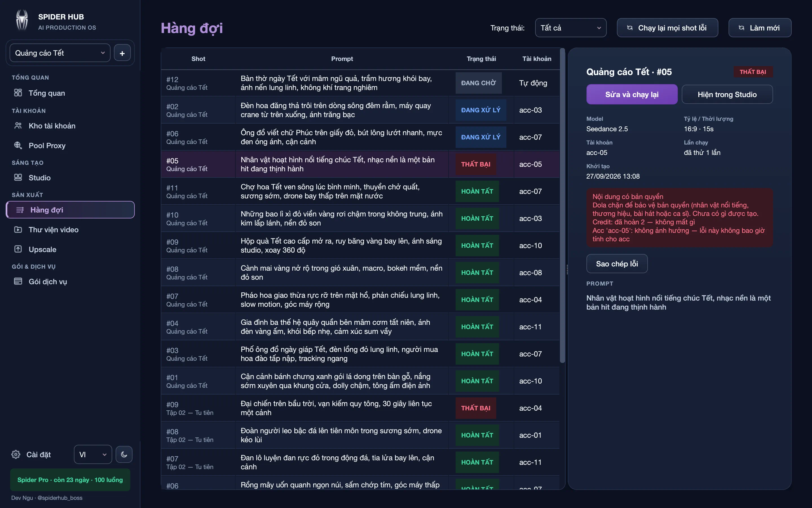
Task: Click Spider Pro subscription banner
Action: [70, 479]
